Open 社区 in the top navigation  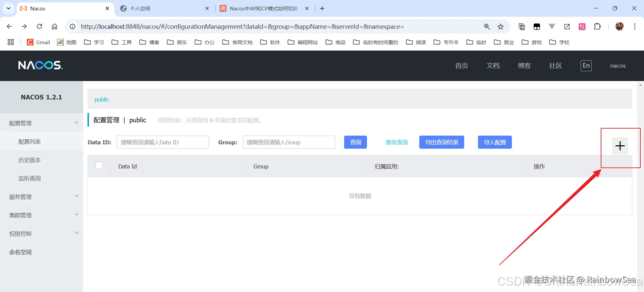(x=555, y=66)
